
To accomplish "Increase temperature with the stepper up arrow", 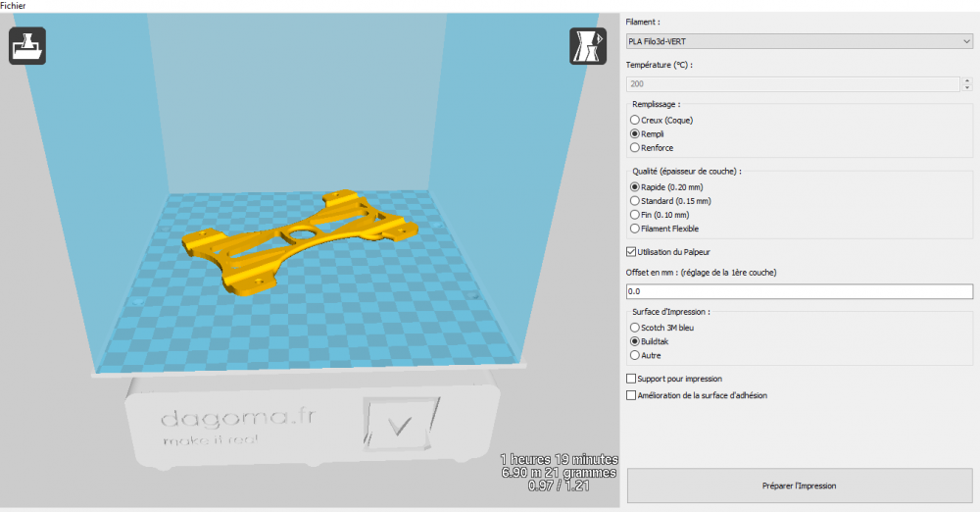I will click(x=967, y=80).
